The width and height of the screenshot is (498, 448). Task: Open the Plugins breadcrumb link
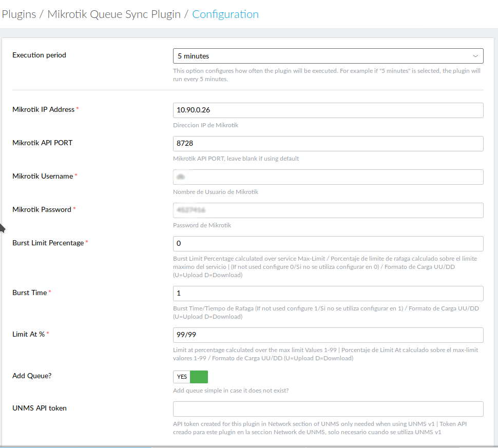point(18,14)
